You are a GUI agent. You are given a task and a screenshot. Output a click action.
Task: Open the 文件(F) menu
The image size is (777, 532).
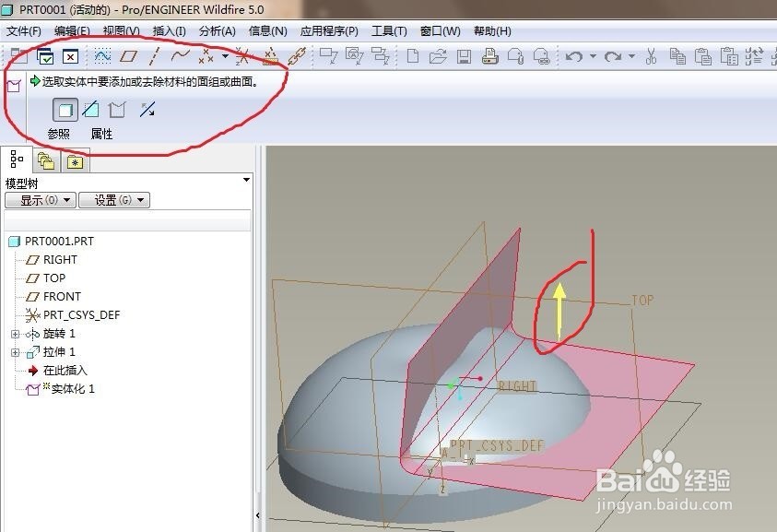[x=23, y=31]
